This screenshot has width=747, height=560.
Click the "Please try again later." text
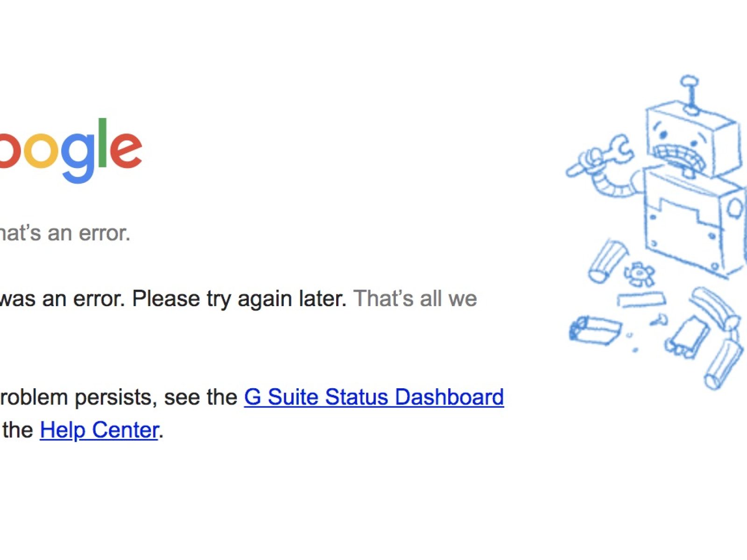click(x=239, y=299)
